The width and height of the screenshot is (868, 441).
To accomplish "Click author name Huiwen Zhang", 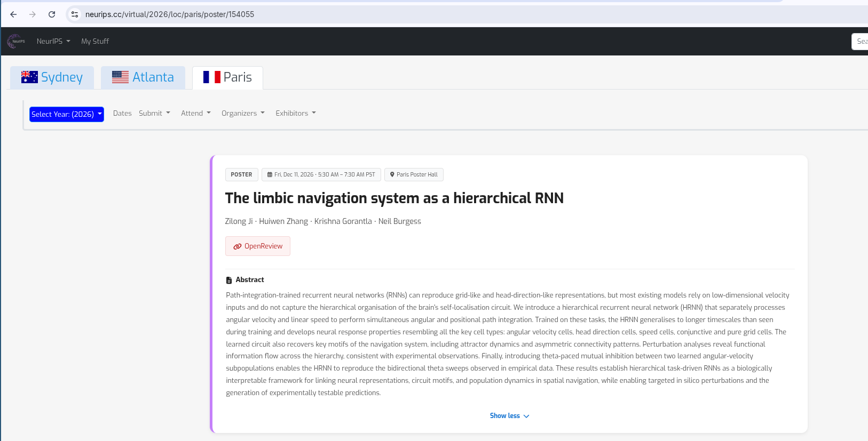I will pyautogui.click(x=283, y=221).
